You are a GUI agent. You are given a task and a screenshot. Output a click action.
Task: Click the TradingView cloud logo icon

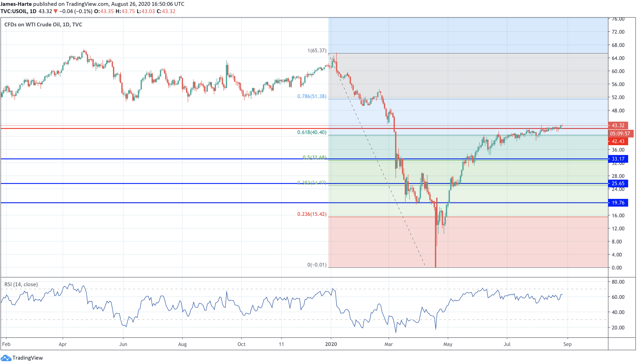tap(6, 358)
